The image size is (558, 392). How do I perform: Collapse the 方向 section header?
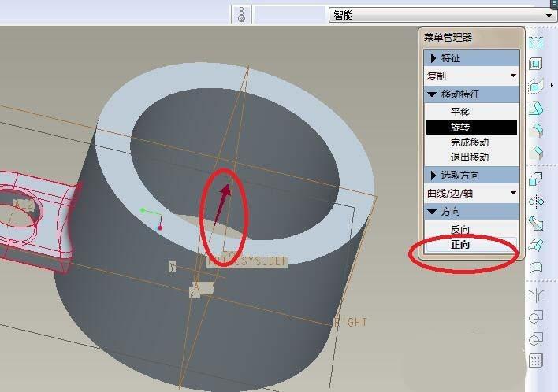(471, 212)
